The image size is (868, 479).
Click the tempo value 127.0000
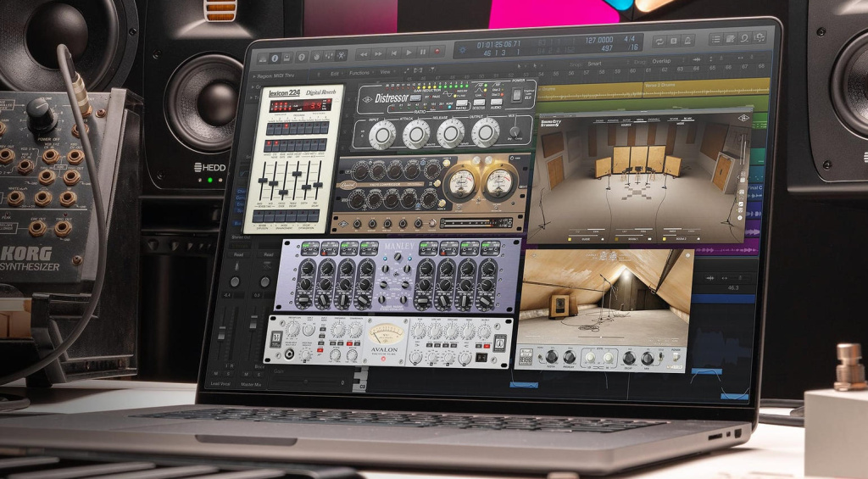point(598,40)
